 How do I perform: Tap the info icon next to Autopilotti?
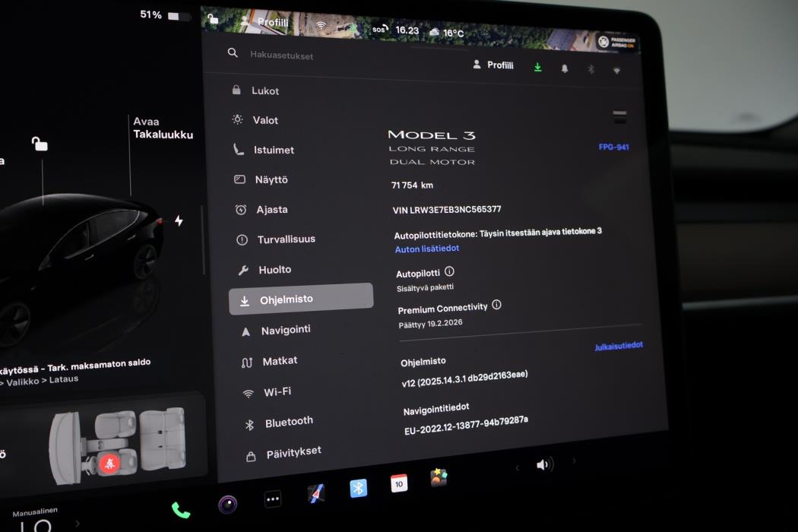coord(449,271)
